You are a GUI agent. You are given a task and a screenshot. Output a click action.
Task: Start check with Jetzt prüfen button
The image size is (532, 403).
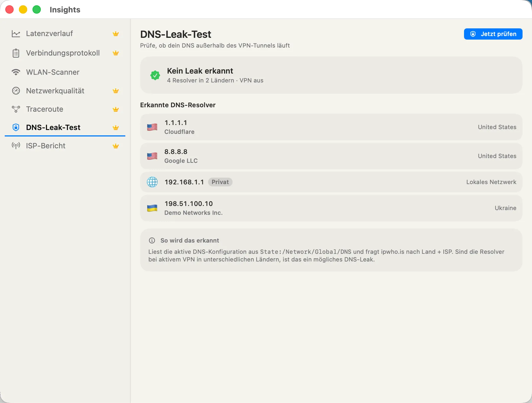(x=493, y=34)
